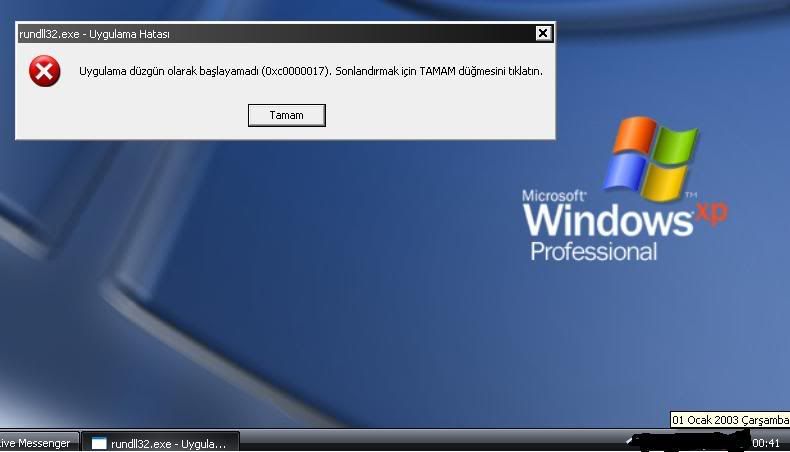Switch to Live Messenger on the taskbar
The height and width of the screenshot is (452, 790).
(38, 443)
